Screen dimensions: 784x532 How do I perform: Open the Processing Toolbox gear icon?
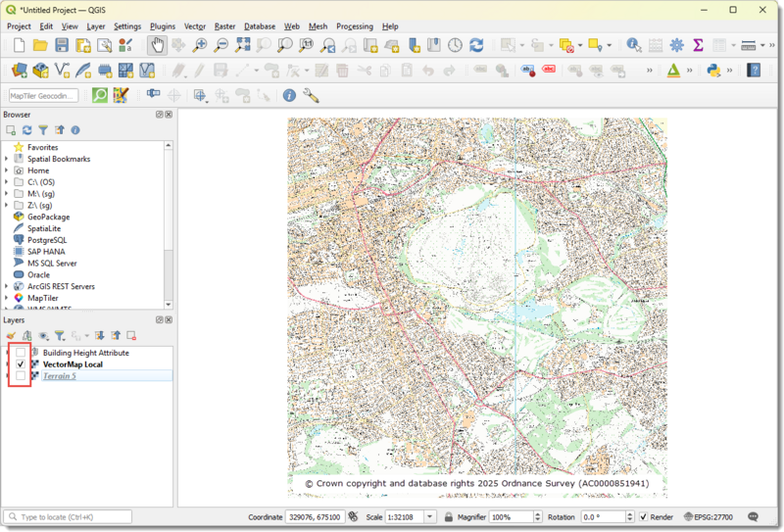coord(676,45)
